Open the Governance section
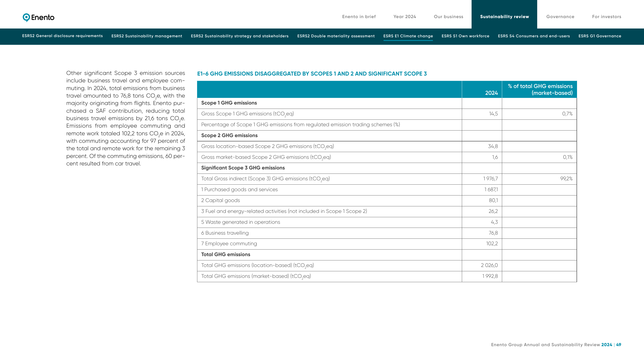Viewport: 644px width, 362px height. point(560,17)
